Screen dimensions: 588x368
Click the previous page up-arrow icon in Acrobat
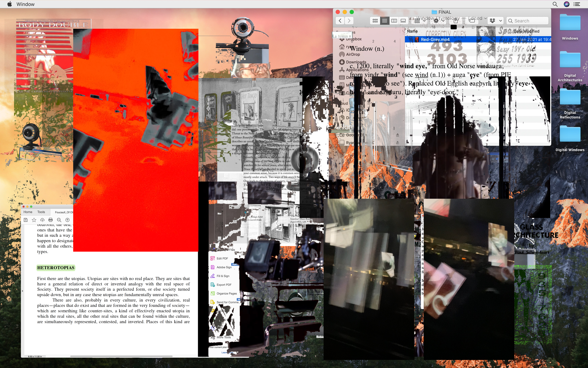coord(68,220)
